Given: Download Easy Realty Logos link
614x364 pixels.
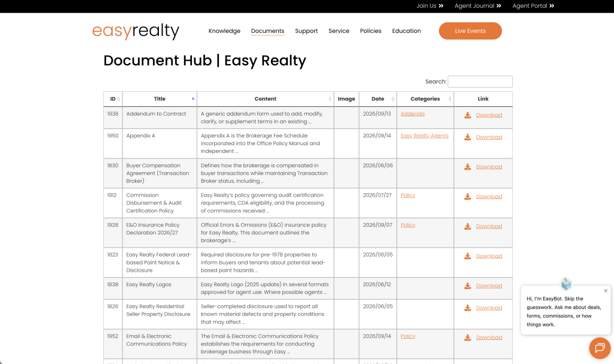Looking at the screenshot, I should point(489,286).
